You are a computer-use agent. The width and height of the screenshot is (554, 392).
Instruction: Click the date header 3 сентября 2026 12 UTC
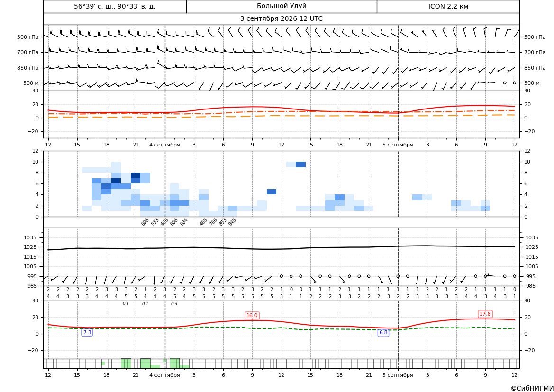[x=281, y=19]
